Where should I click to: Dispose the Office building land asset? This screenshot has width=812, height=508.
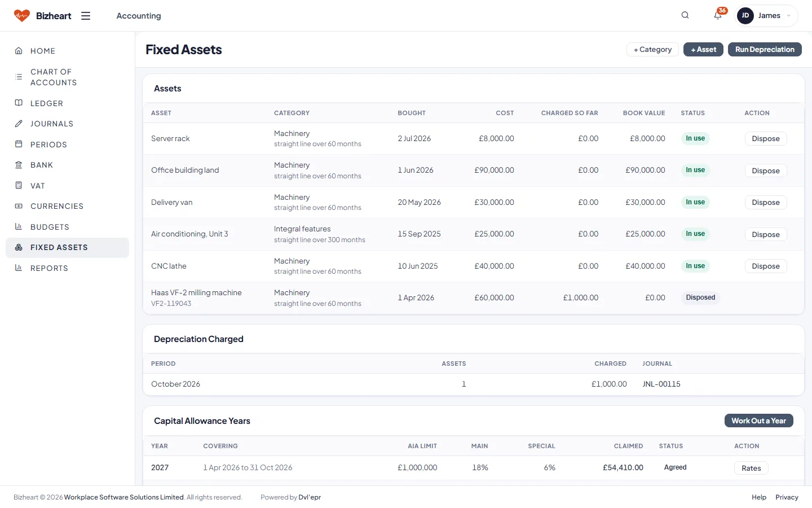[766, 170]
